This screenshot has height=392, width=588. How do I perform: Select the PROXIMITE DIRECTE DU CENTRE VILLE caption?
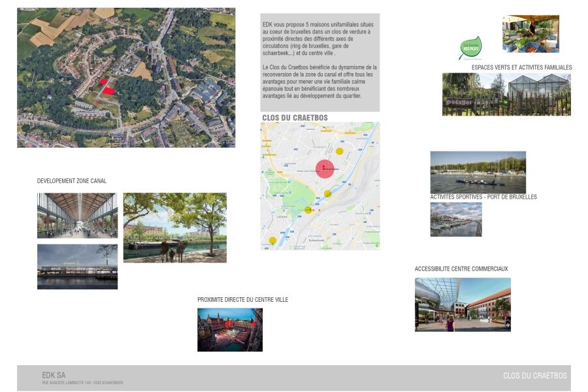pos(242,300)
